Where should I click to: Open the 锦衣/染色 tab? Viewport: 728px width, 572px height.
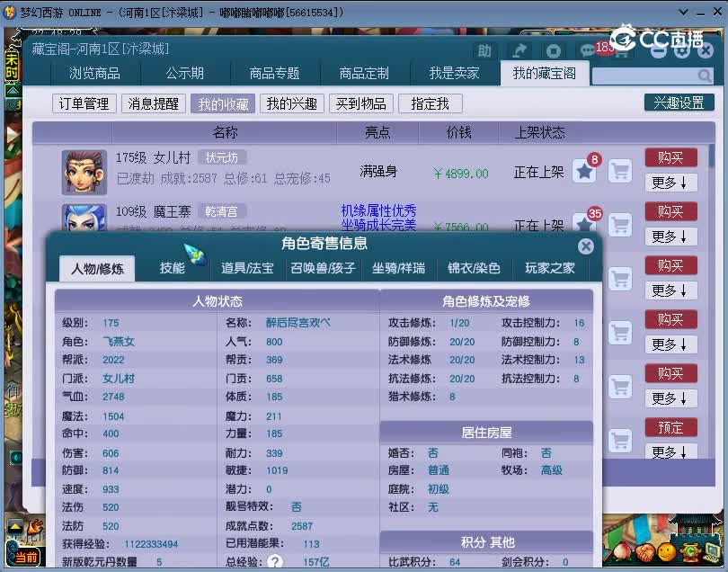[474, 269]
